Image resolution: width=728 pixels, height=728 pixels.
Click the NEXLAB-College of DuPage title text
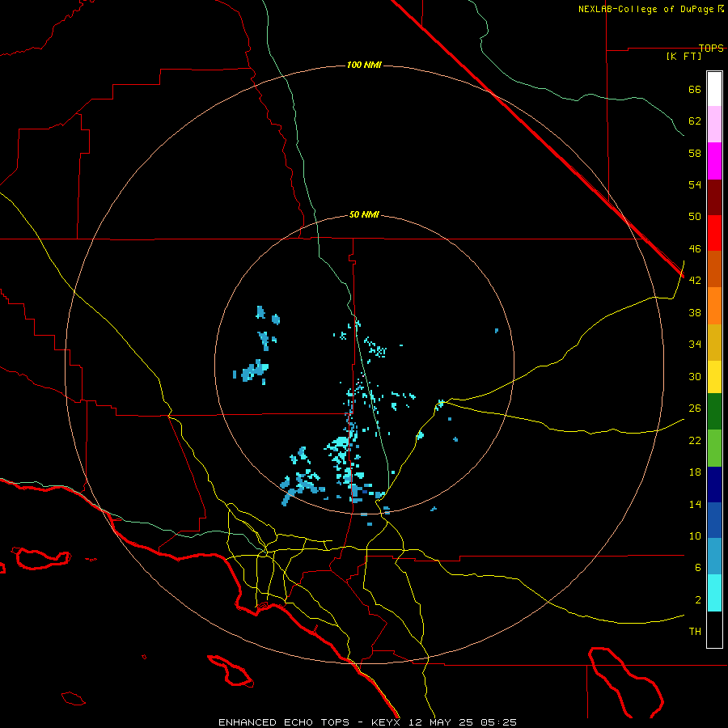pyautogui.click(x=647, y=9)
